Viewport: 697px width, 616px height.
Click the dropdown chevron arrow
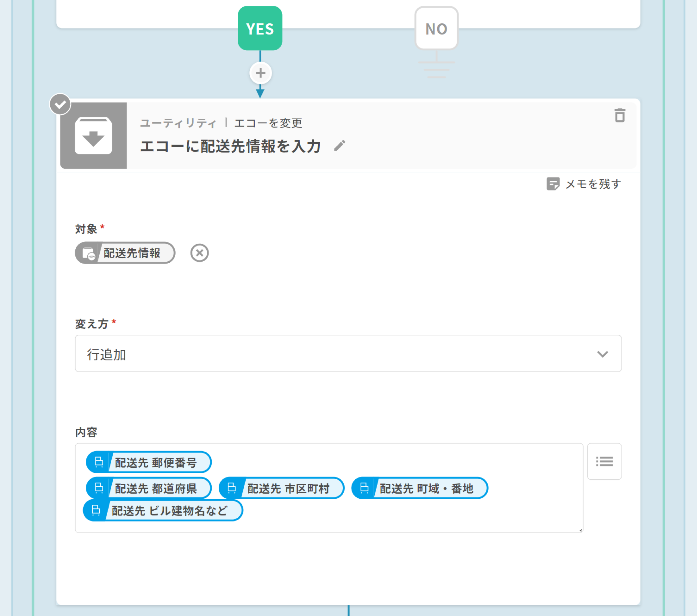pyautogui.click(x=603, y=354)
